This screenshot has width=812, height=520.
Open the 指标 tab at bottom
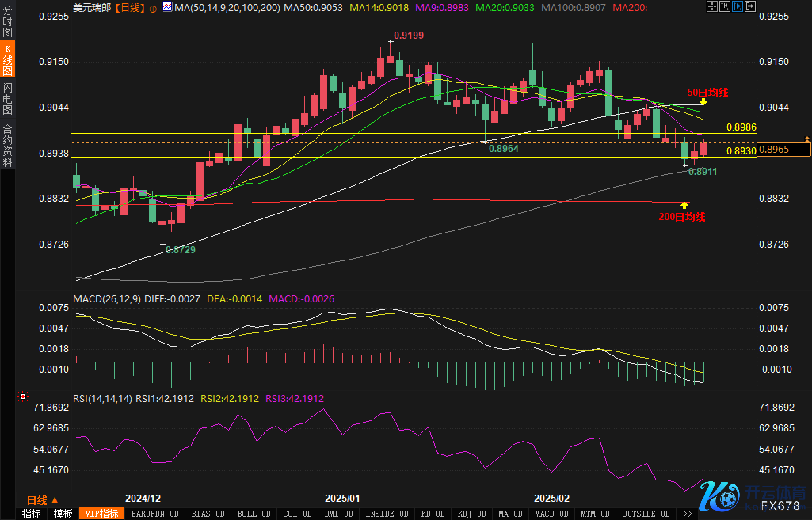(x=31, y=514)
